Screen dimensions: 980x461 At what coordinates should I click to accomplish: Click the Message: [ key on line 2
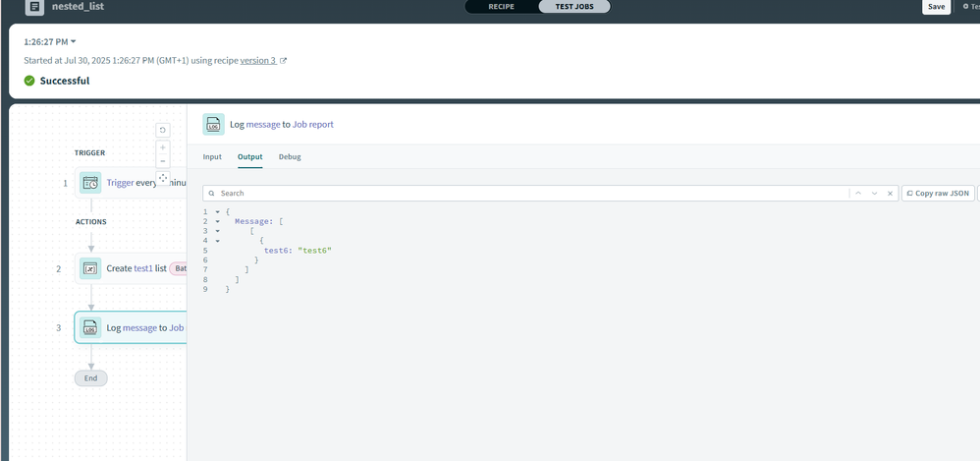(x=260, y=221)
